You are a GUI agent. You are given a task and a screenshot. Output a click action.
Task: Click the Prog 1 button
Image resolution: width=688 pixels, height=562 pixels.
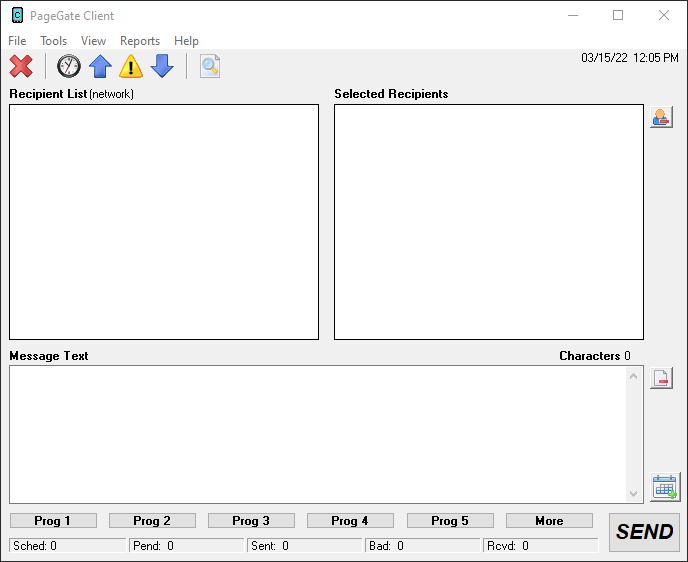(53, 521)
